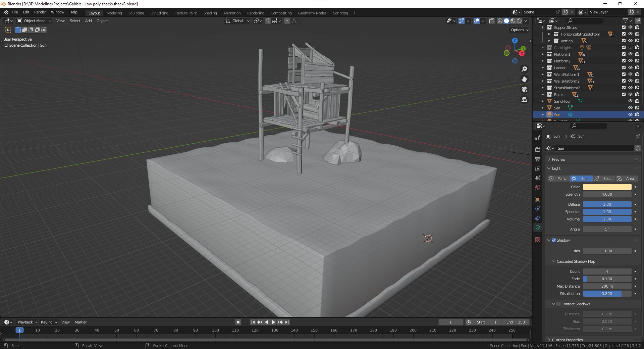Open the Object Mode dropdown
Image resolution: width=644 pixels, height=349 pixels.
coord(34,21)
